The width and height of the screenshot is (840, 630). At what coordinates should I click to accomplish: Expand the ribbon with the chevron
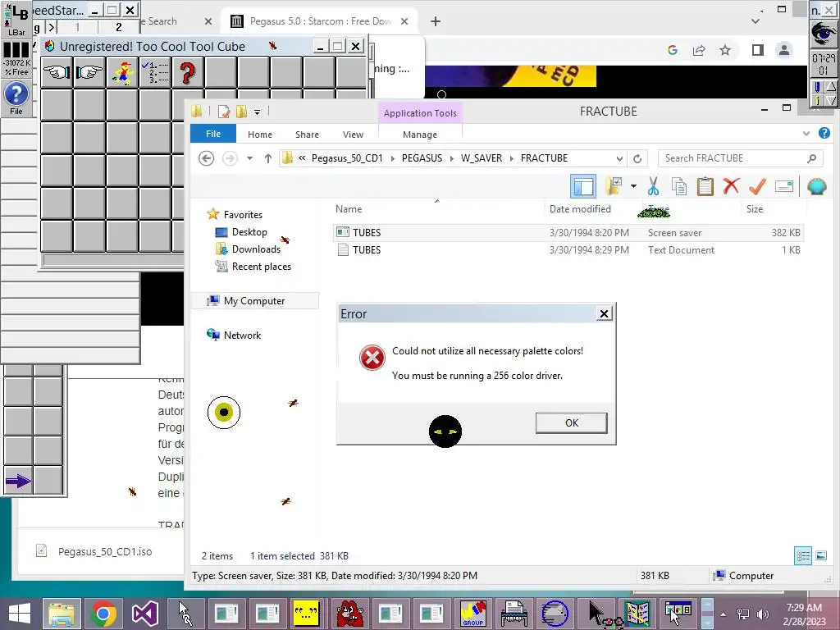coord(806,134)
